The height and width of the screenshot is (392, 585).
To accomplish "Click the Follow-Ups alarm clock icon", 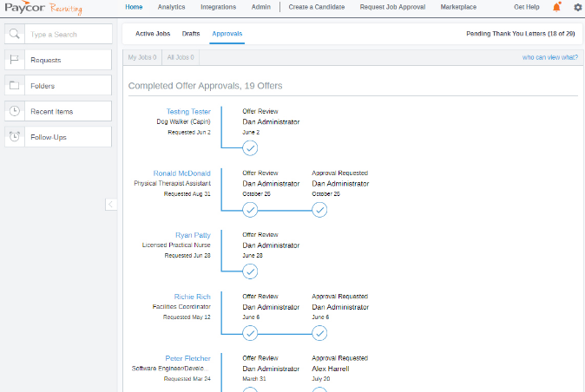I will tap(15, 137).
